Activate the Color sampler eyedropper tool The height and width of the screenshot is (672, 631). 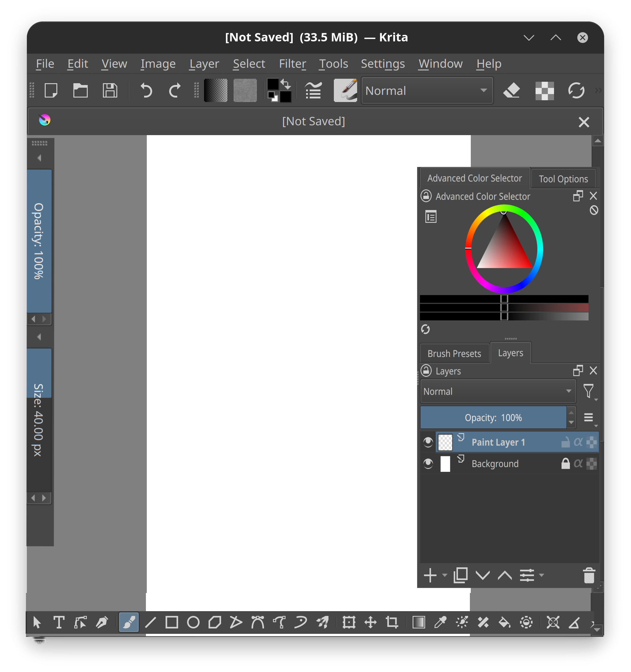pos(440,622)
